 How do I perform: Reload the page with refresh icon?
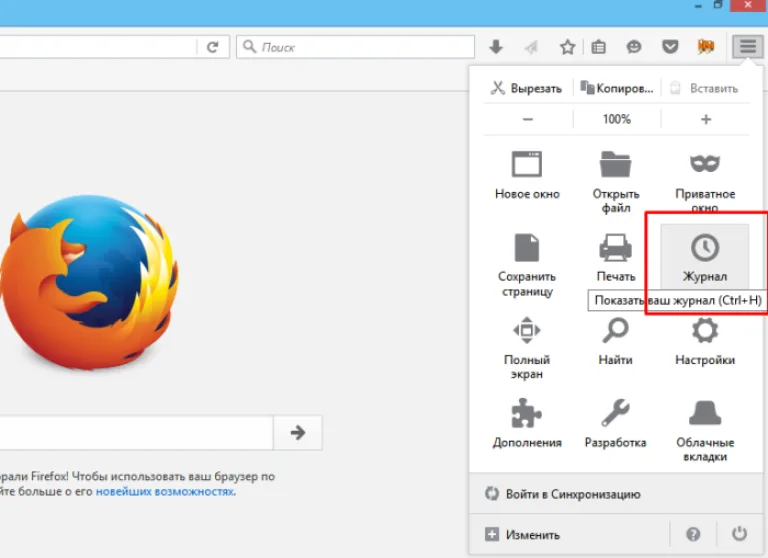tap(212, 47)
